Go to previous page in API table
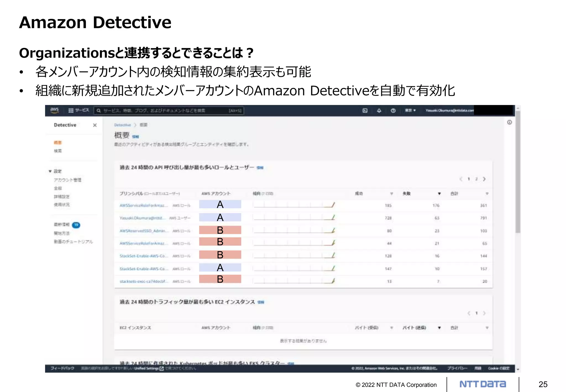 point(461,179)
